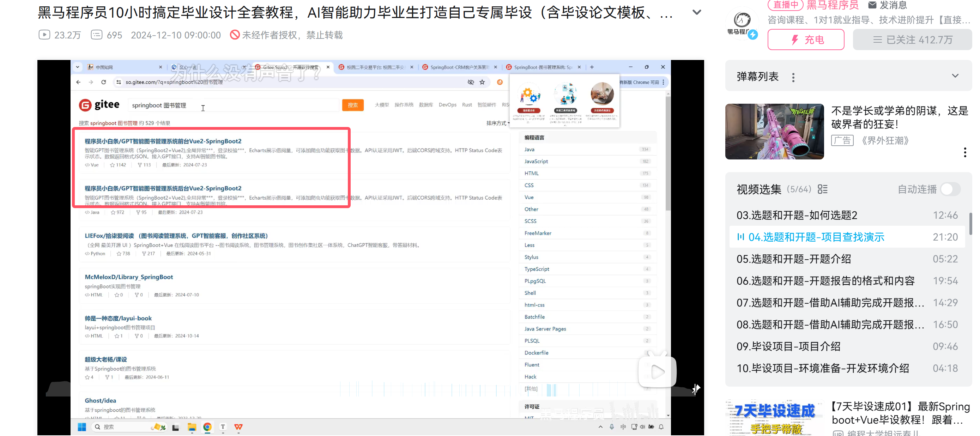Open 程序员小白条/GPT智能图书管理系统后台Vue2-SpringBoot2 result
The image size is (980, 436).
pyautogui.click(x=163, y=188)
